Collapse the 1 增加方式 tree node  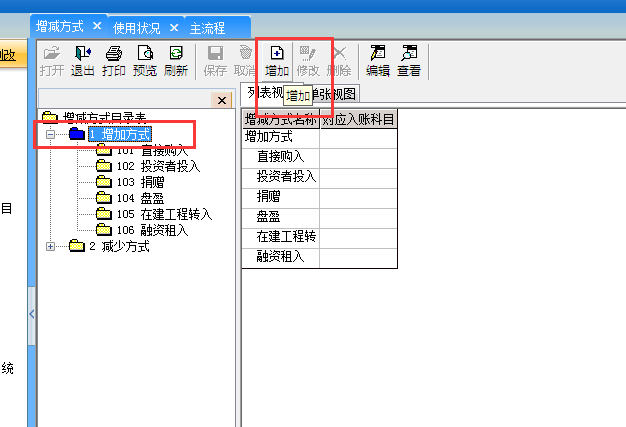pos(51,134)
